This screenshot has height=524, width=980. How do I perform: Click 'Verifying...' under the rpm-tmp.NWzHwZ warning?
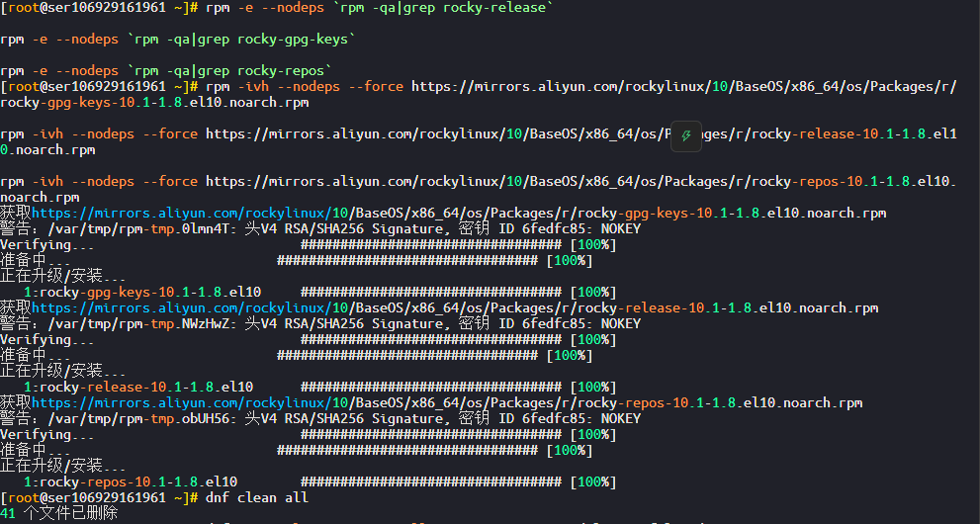(x=46, y=340)
